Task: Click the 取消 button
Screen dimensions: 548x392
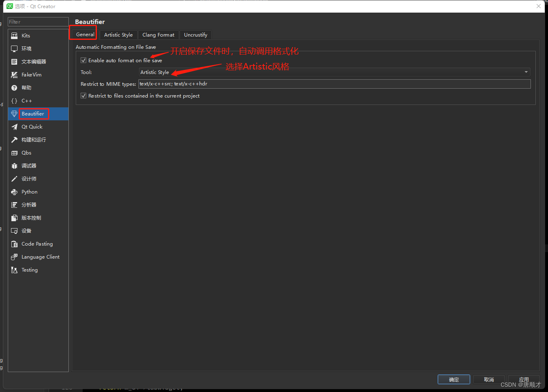Action: (489, 379)
